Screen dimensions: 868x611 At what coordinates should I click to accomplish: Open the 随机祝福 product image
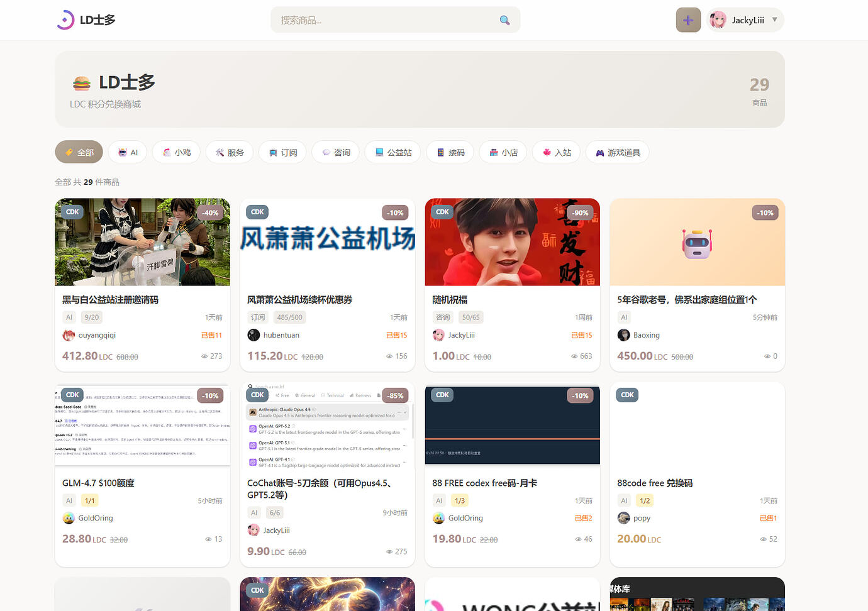click(x=512, y=242)
